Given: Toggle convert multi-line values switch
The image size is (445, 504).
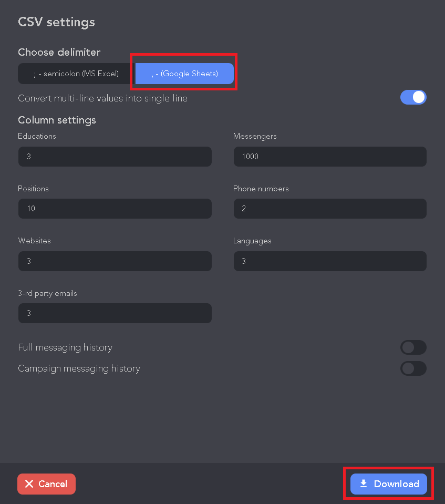Looking at the screenshot, I should tap(413, 97).
